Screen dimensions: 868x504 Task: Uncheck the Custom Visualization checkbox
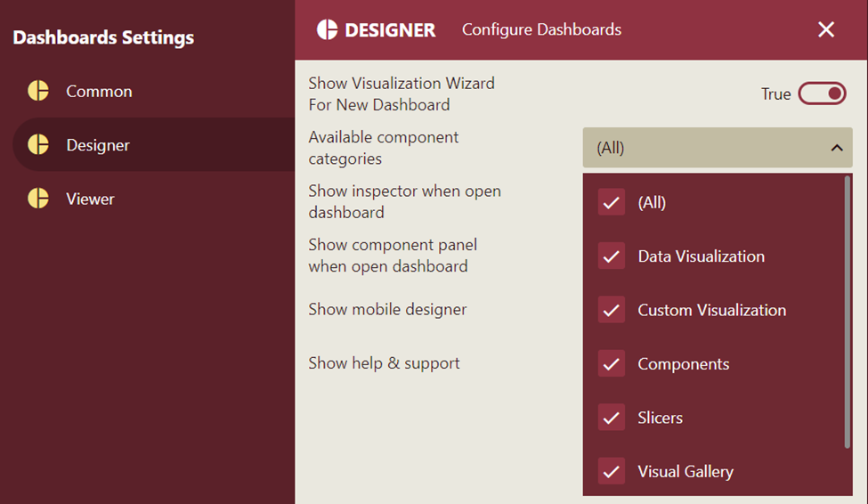tap(611, 310)
